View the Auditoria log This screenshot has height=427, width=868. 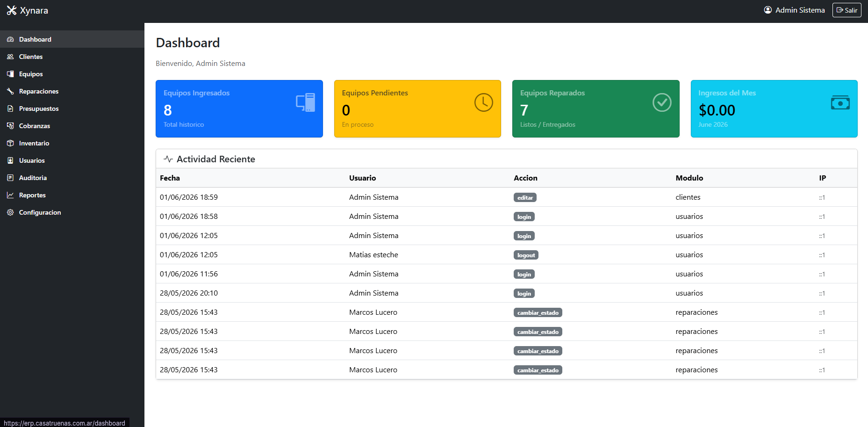point(72,178)
